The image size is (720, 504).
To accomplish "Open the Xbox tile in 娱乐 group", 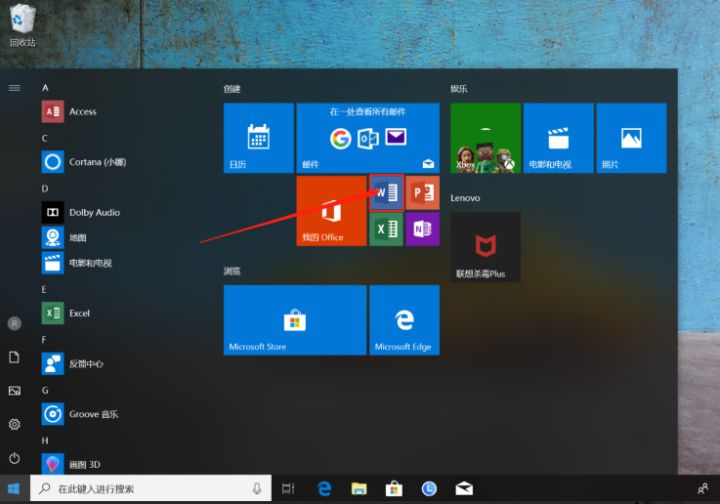I will click(485, 138).
